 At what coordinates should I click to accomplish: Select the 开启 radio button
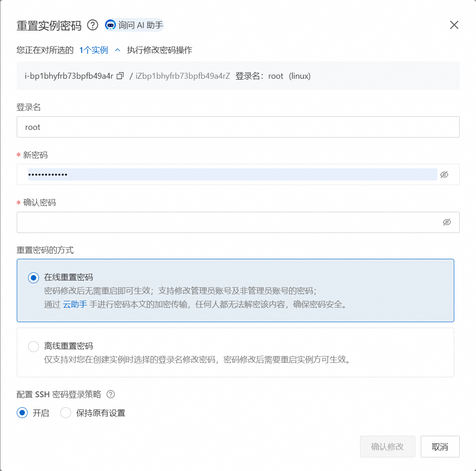(21, 413)
